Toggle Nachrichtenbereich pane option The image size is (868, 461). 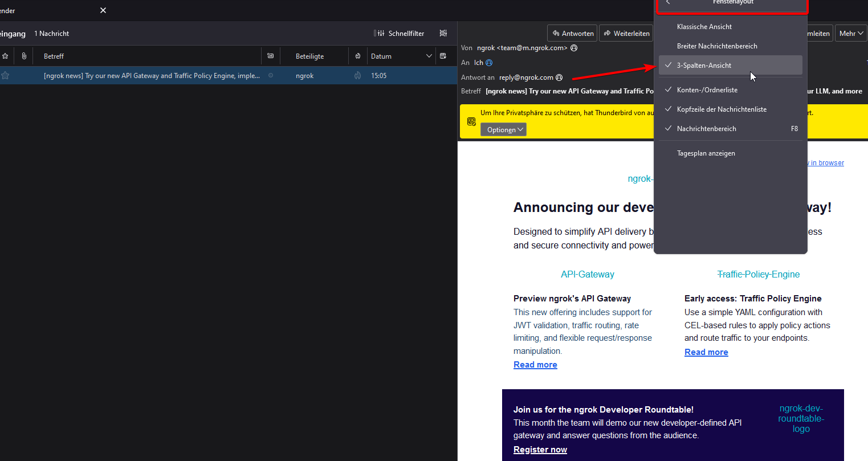click(x=706, y=129)
